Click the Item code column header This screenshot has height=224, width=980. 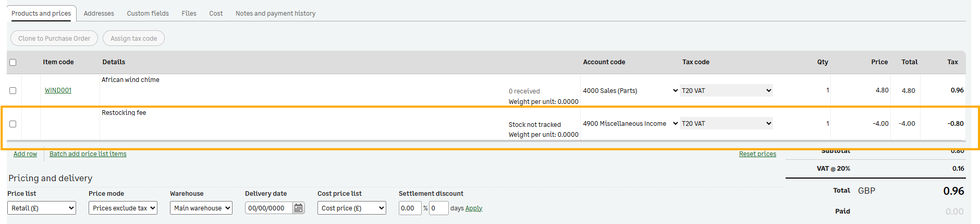[58, 62]
